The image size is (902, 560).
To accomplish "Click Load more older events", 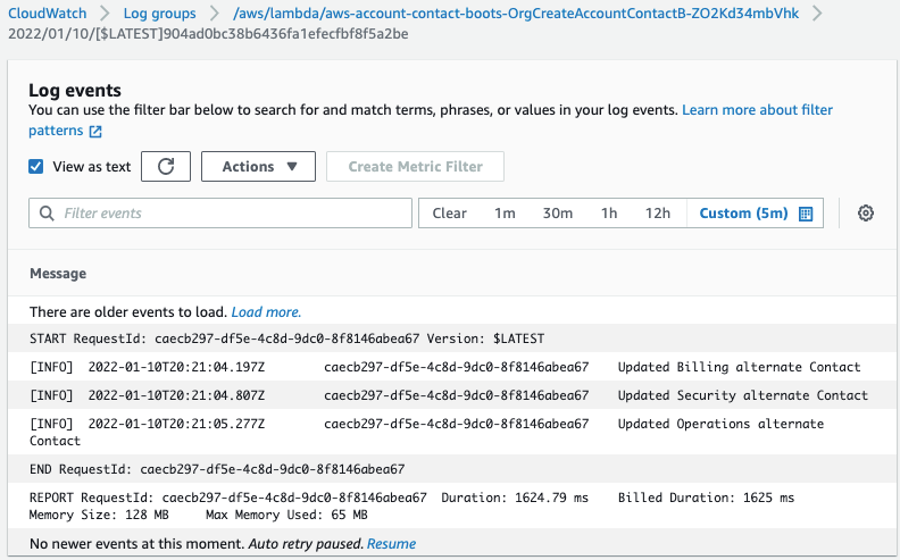I will click(x=266, y=312).
